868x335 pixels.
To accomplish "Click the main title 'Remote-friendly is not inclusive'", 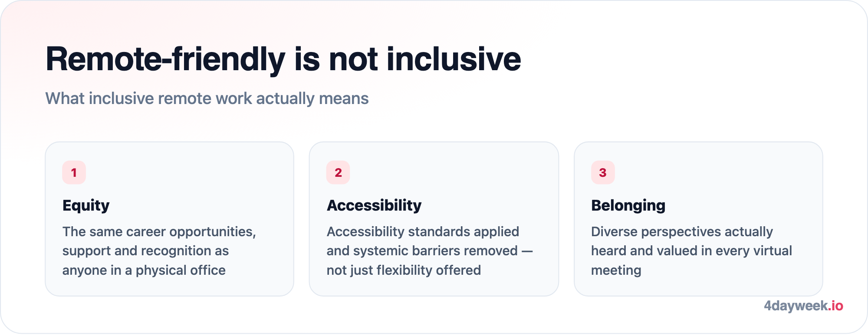I will [x=283, y=59].
